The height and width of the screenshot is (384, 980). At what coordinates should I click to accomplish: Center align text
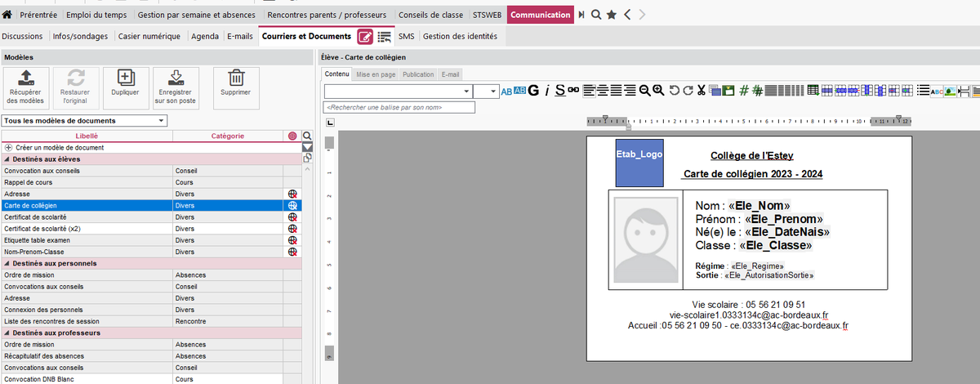coord(602,91)
